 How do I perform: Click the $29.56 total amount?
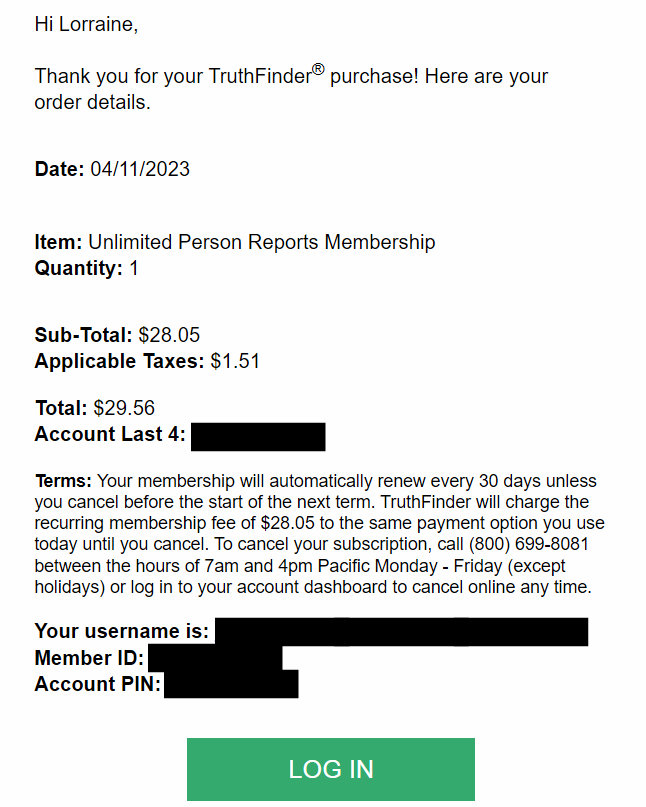tap(124, 408)
